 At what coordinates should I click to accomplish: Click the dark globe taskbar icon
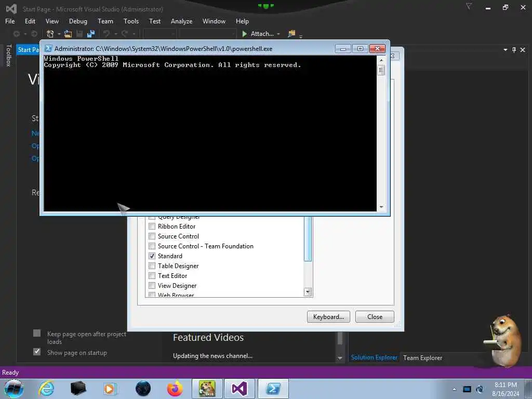point(143,389)
